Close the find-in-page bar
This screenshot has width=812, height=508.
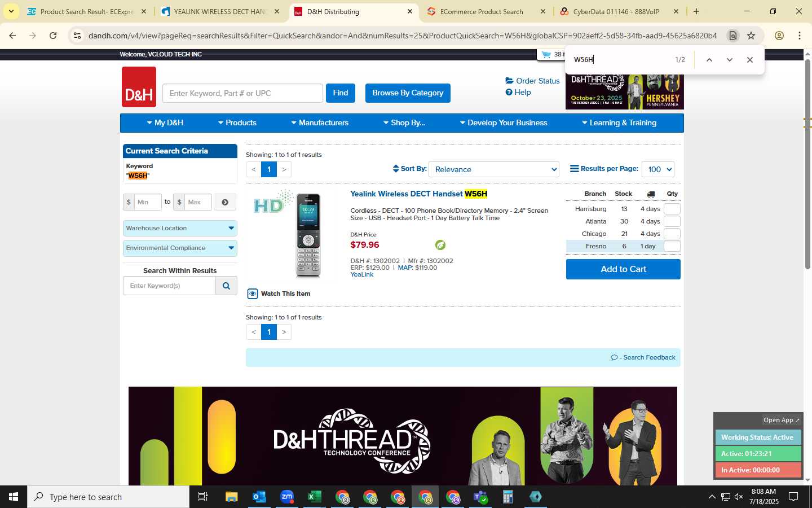pyautogui.click(x=750, y=60)
